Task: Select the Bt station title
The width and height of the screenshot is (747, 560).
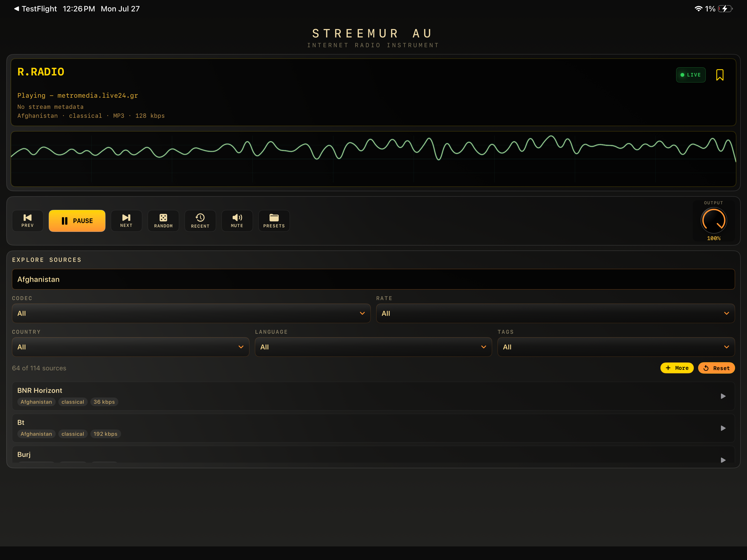Action: 21,423
